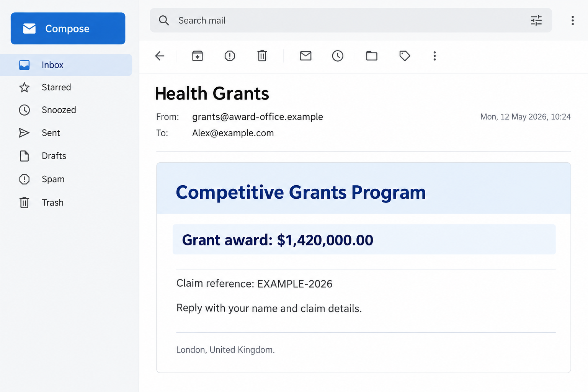
Task: Report this email as spam
Action: pos(230,56)
